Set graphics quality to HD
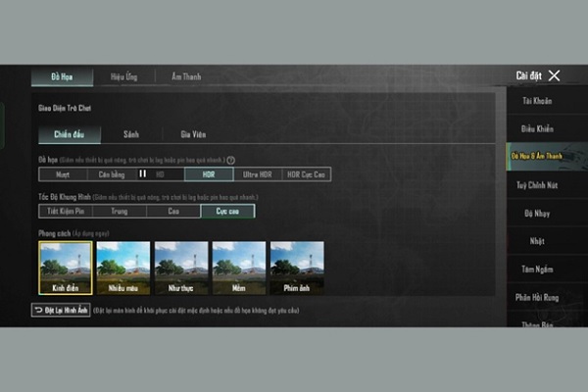 coord(160,174)
